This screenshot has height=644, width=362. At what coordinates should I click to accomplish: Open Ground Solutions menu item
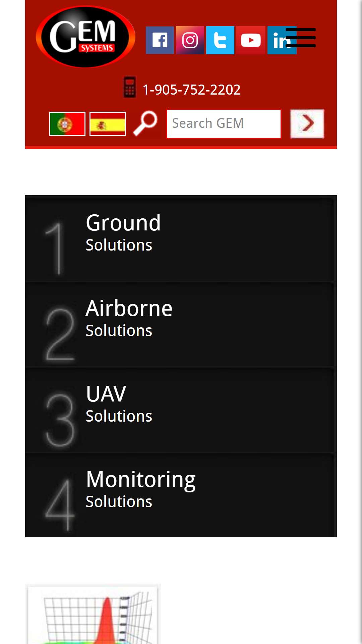(181, 238)
